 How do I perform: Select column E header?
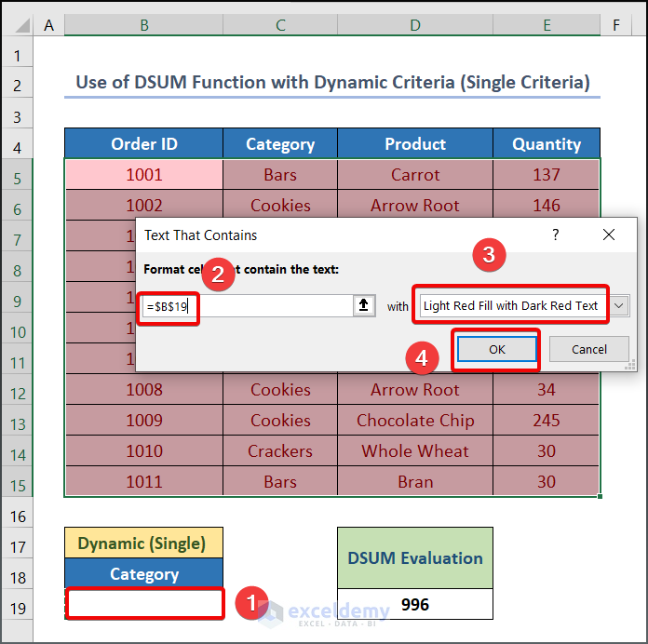tap(547, 25)
